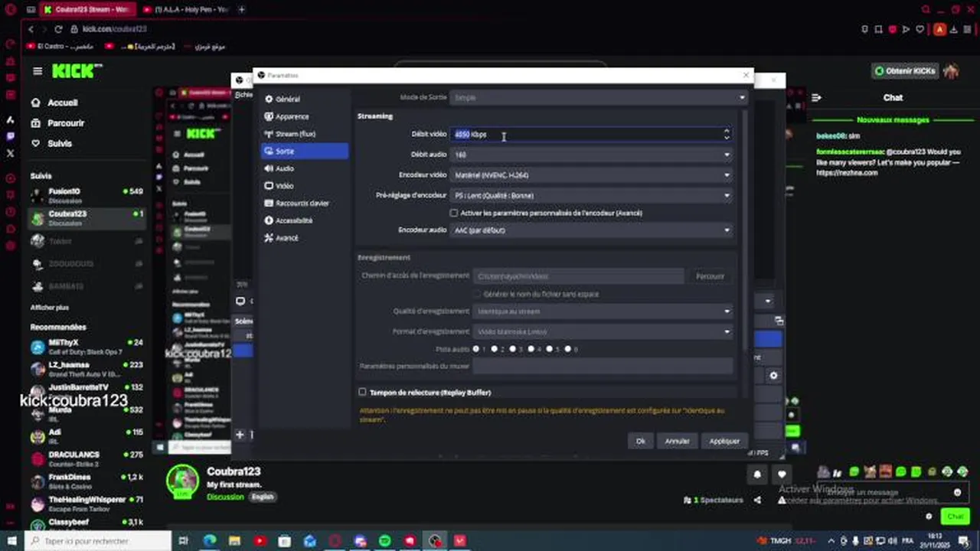Open LZ_haamas recommended channel

[87, 369]
